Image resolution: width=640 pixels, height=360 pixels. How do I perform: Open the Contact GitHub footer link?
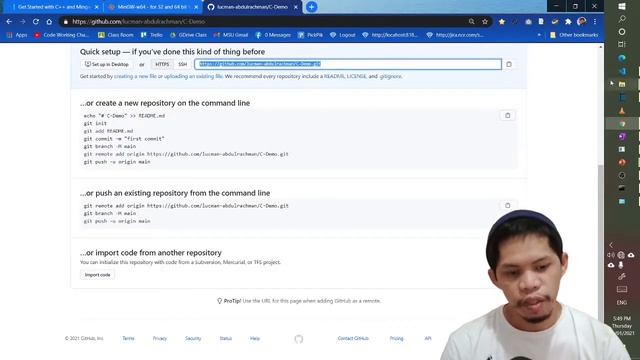click(x=353, y=338)
